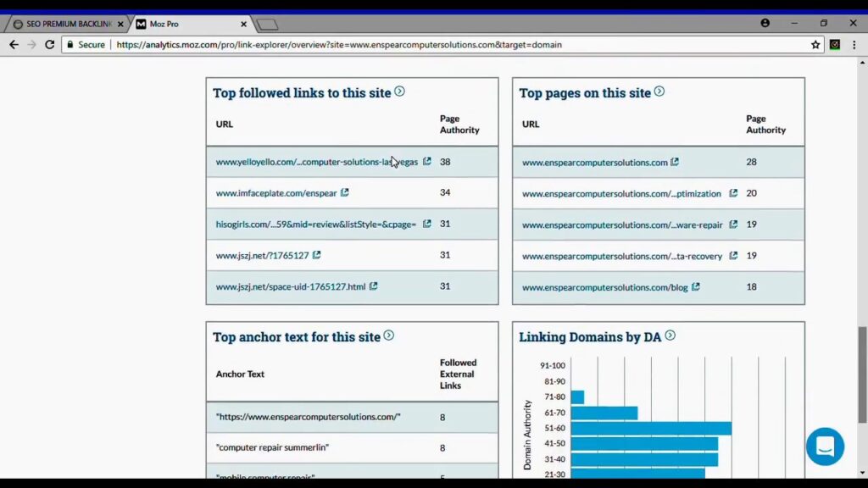Image resolution: width=868 pixels, height=488 pixels.
Task: Open external link icon beside enspearcomputersolutions.com/blog
Action: click(x=695, y=286)
